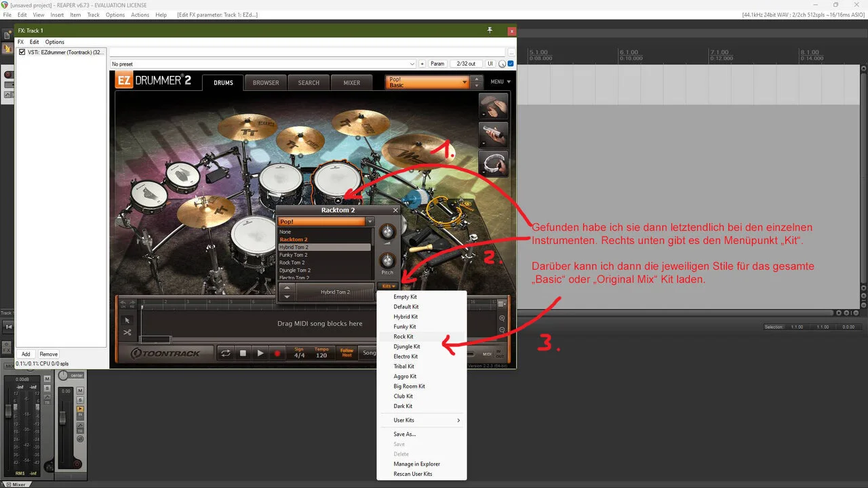Stop playback in EZdrummer transport
This screenshot has height=488, width=868.
click(x=243, y=353)
